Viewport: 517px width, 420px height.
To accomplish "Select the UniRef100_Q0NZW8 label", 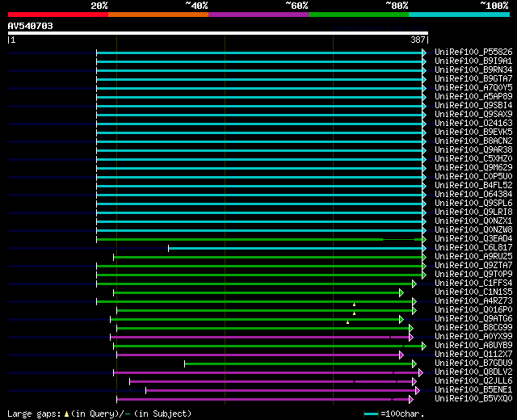I will pyautogui.click(x=473, y=230).
